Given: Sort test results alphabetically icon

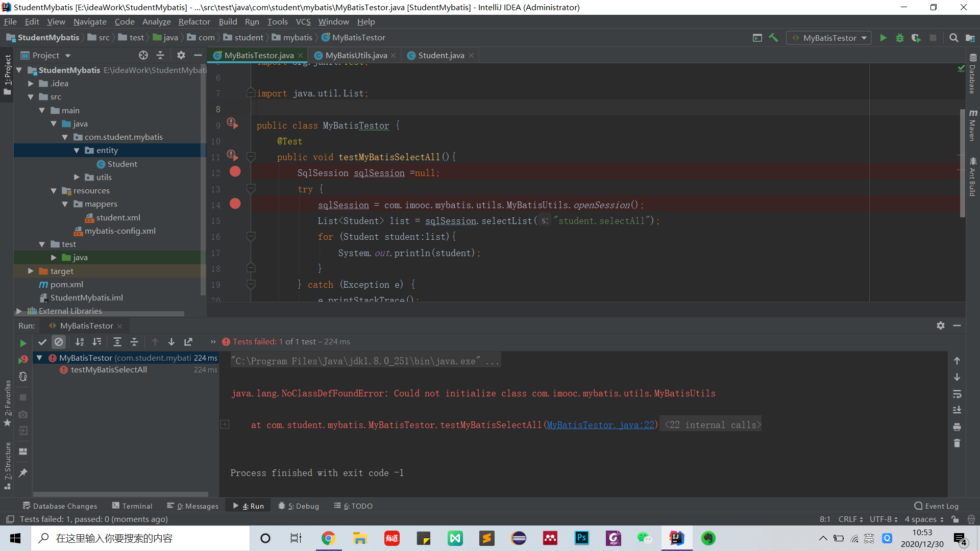Looking at the screenshot, I should tap(80, 342).
